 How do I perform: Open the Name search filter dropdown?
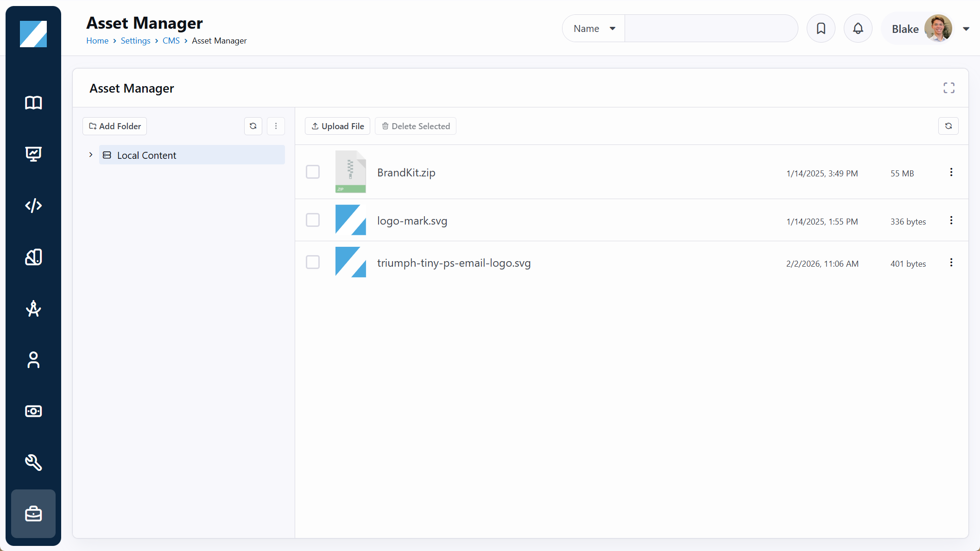594,29
